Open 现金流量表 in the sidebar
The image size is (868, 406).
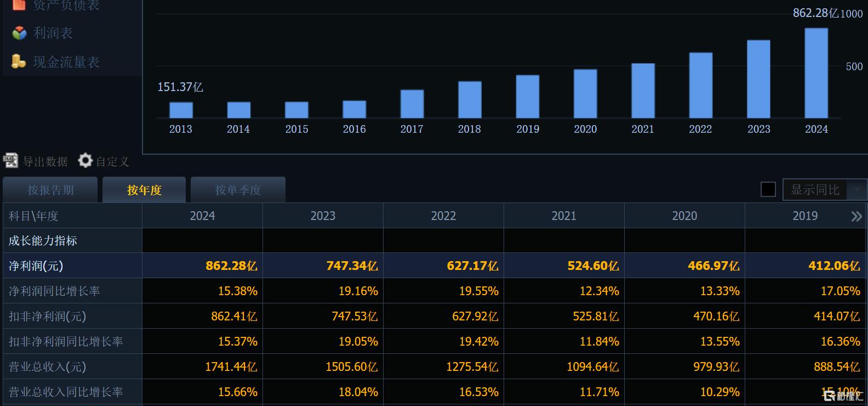click(66, 62)
